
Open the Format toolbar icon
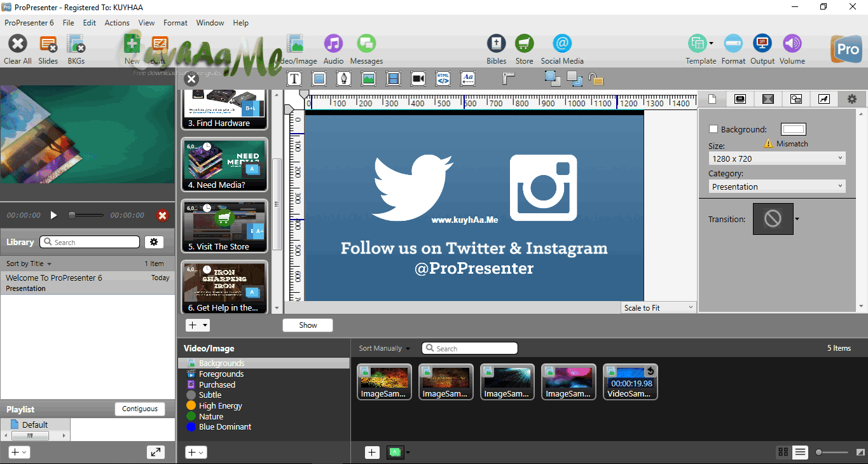pyautogui.click(x=733, y=44)
